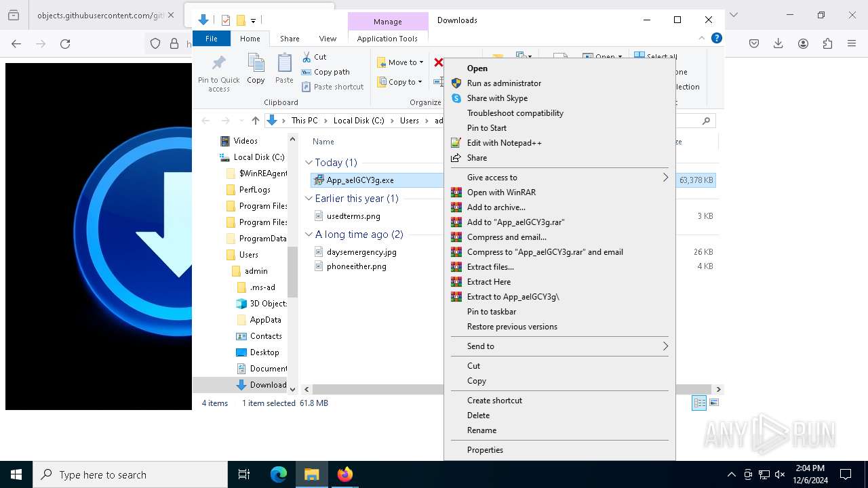Select Videos in navigation tree
868x488 pixels.
245,141
